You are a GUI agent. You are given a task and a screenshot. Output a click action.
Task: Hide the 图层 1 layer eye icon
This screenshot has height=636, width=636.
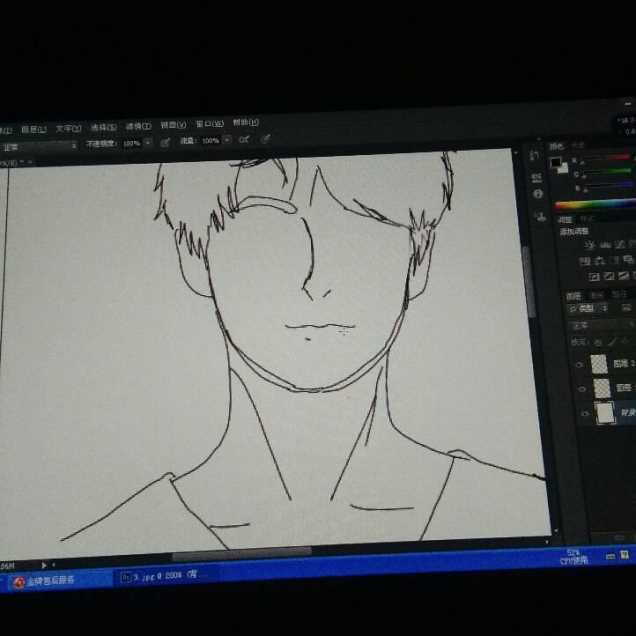click(582, 389)
